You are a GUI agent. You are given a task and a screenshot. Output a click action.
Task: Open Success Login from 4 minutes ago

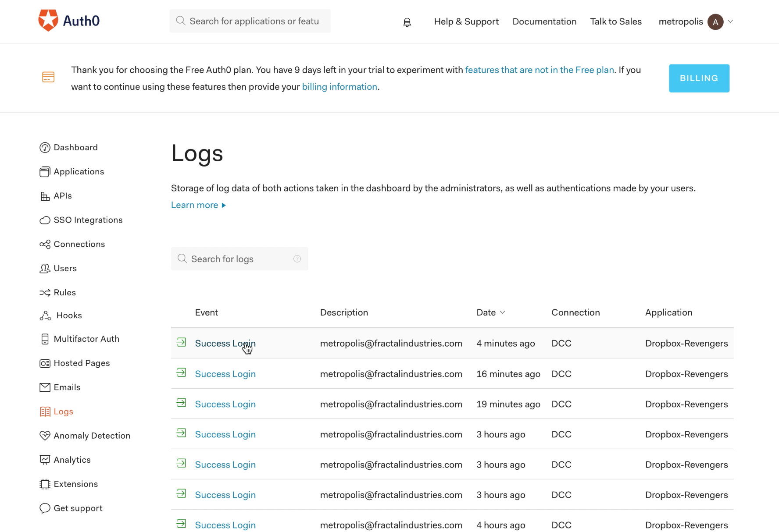click(225, 344)
